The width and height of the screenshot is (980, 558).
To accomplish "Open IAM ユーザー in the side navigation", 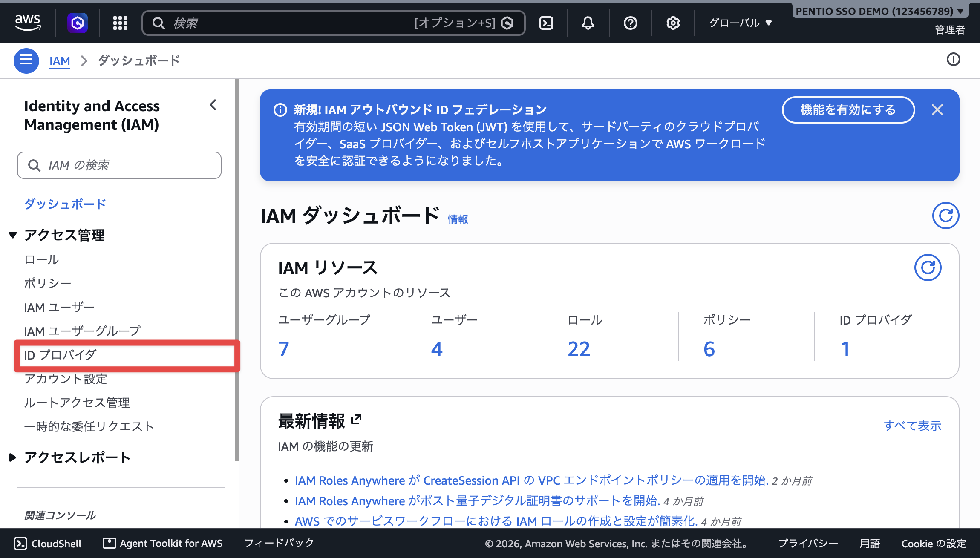I will pos(59,307).
